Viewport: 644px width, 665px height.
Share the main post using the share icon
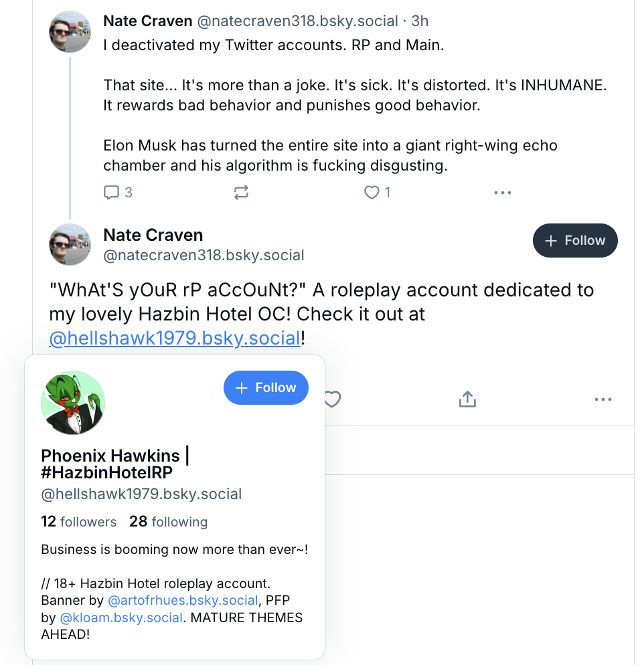click(467, 399)
